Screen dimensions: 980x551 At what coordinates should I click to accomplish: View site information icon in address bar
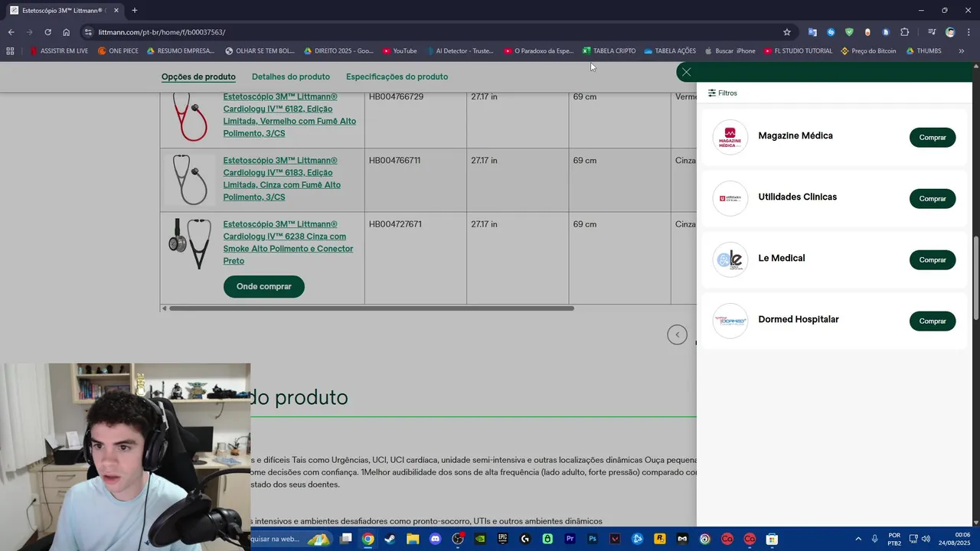point(88,32)
